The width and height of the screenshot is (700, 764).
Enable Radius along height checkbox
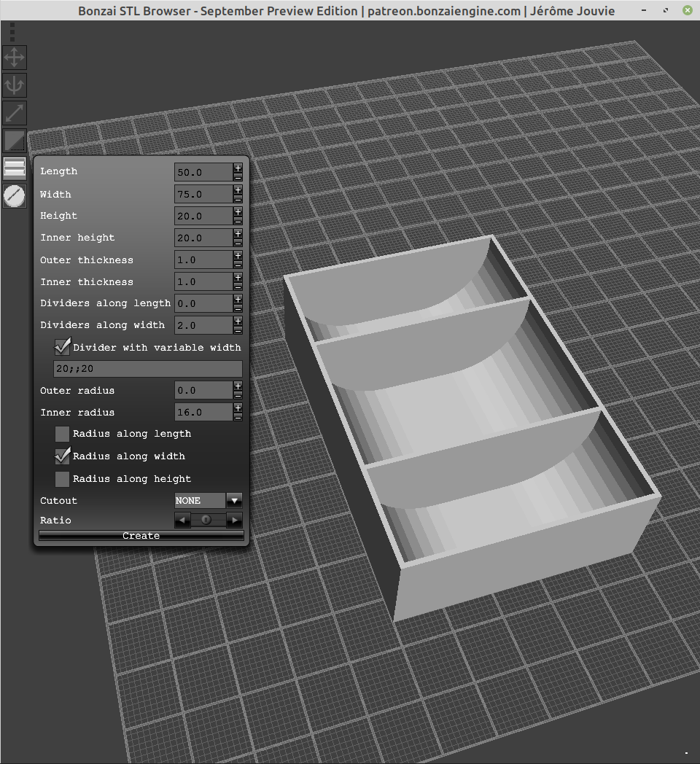(x=63, y=479)
